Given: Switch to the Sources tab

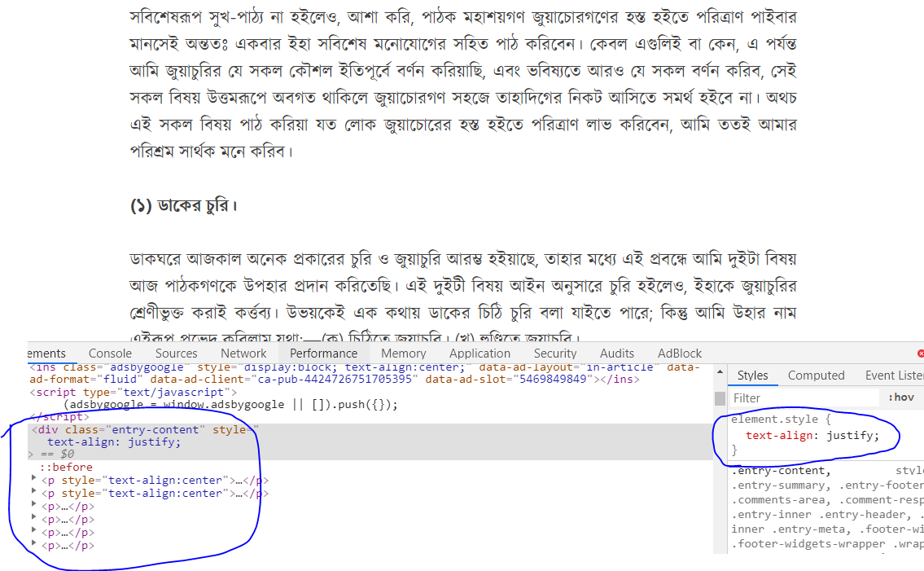Looking at the screenshot, I should (x=176, y=354).
